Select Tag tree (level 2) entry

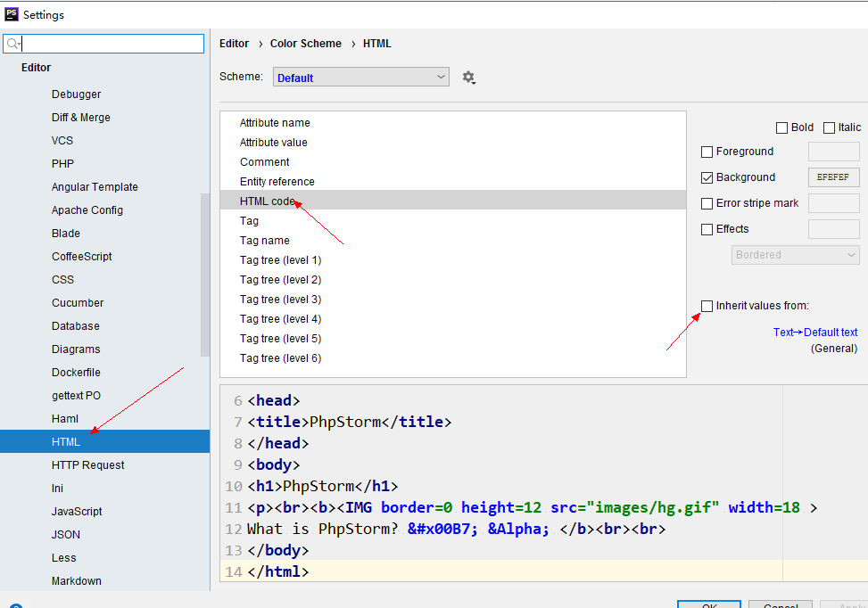[453, 280]
